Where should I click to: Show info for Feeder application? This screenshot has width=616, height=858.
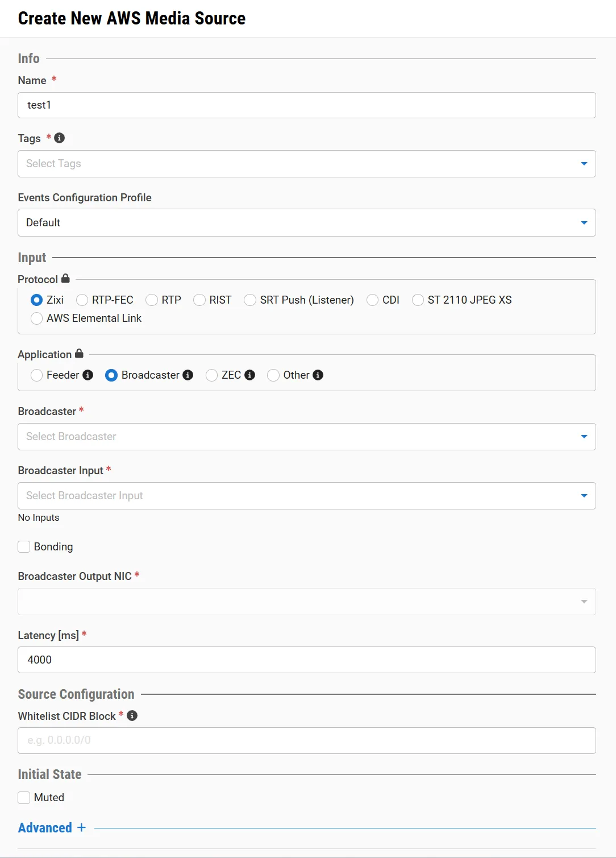pos(88,375)
